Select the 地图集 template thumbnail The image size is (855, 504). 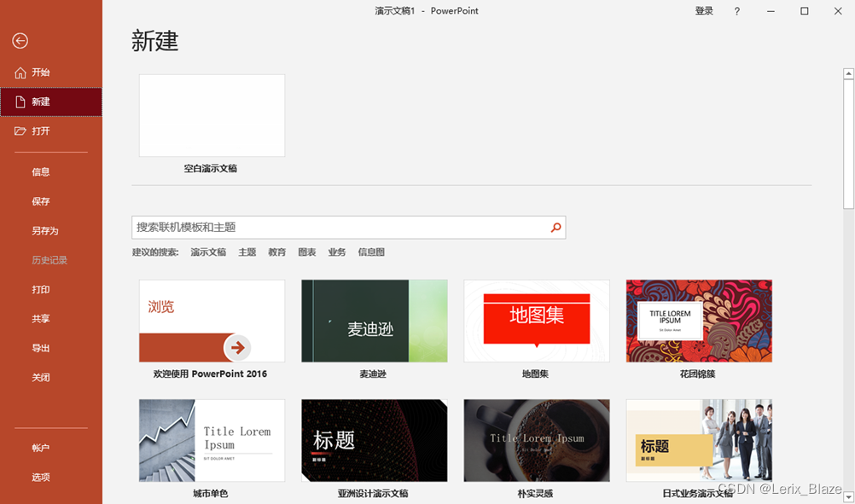point(537,321)
